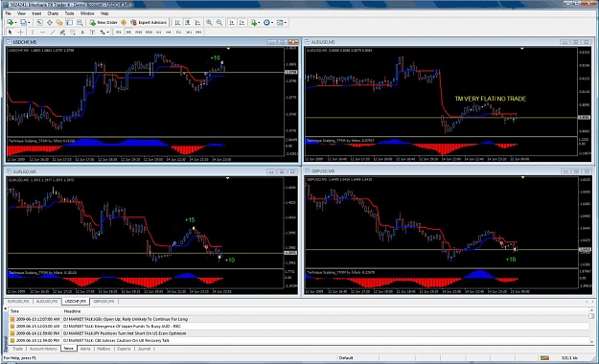Click the New Order button
The image size is (599, 364).
104,23
